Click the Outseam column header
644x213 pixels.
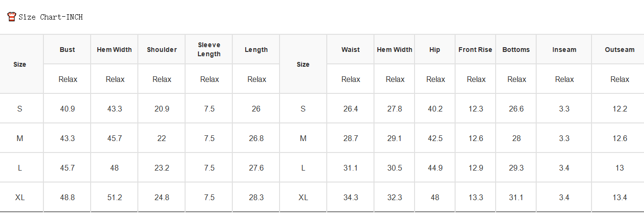click(x=620, y=50)
